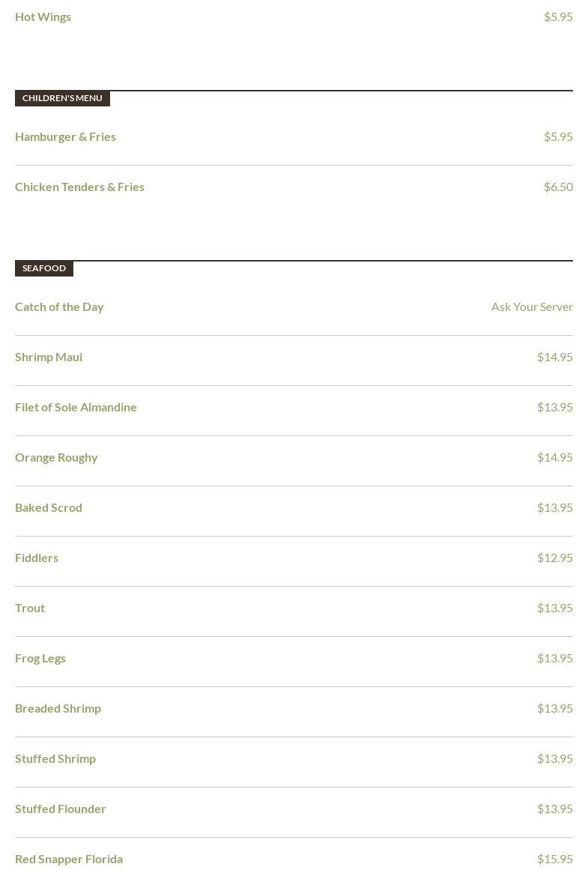This screenshot has width=588, height=870.
Task: Select the Baked Scrod item
Action: point(48,507)
